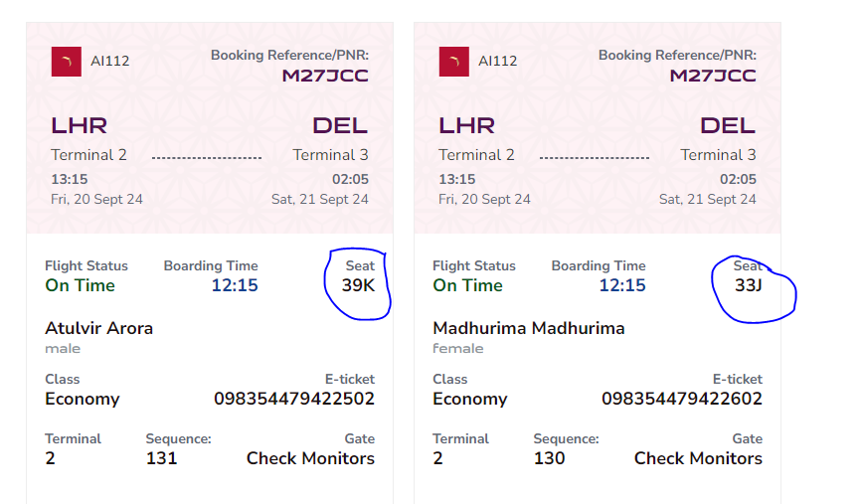Click the LHR origin code on the left pass
860x504 pixels.
click(80, 126)
